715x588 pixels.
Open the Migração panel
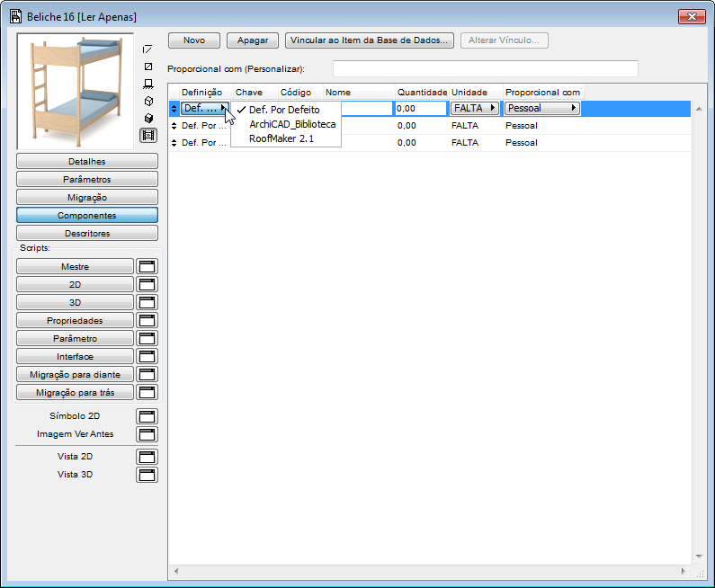coord(87,198)
